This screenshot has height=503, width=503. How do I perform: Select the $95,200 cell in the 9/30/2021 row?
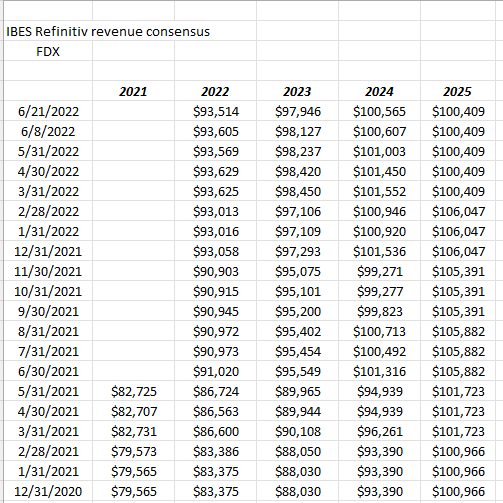point(298,311)
